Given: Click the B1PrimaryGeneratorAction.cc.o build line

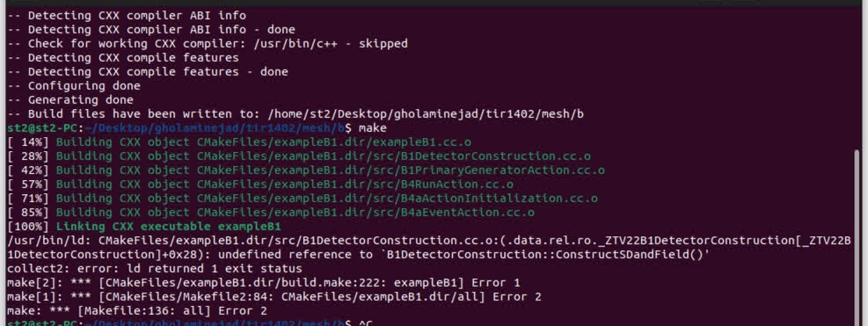Looking at the screenshot, I should [306, 170].
